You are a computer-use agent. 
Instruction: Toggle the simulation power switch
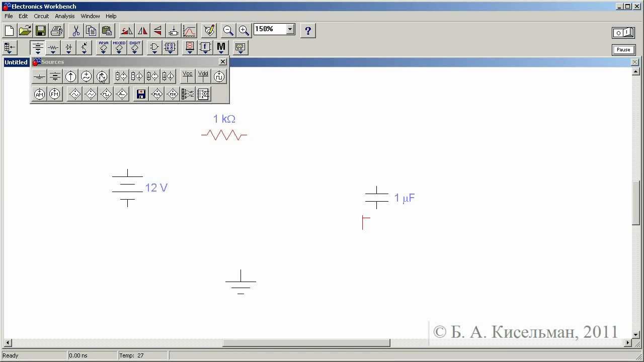pos(623,33)
